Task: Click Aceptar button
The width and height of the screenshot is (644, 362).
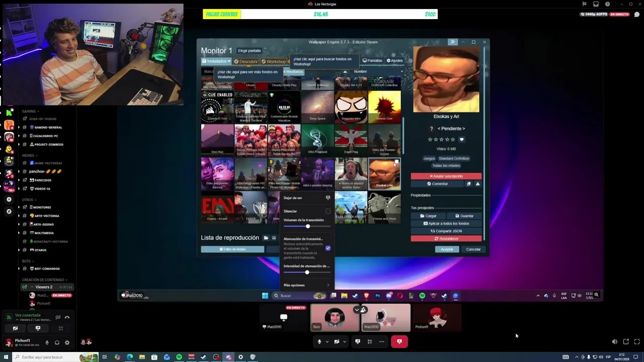Action: [447, 249]
